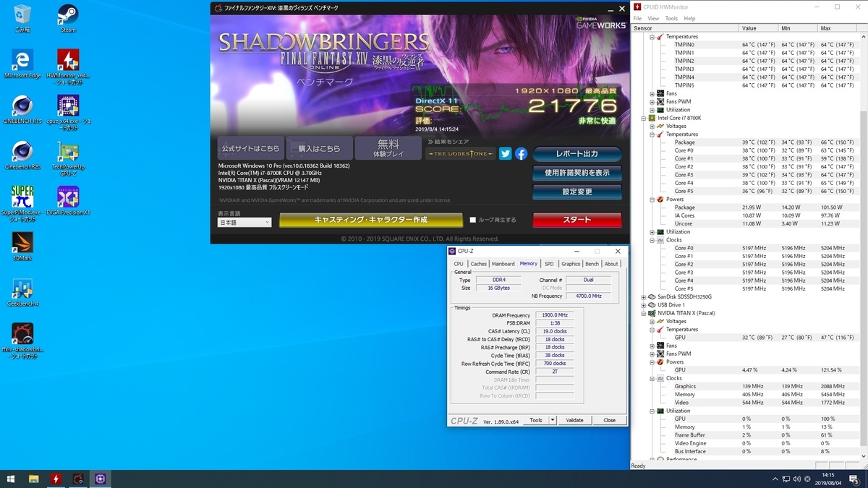Expand the SanDisk SDSSDH3250G node

pos(643,296)
